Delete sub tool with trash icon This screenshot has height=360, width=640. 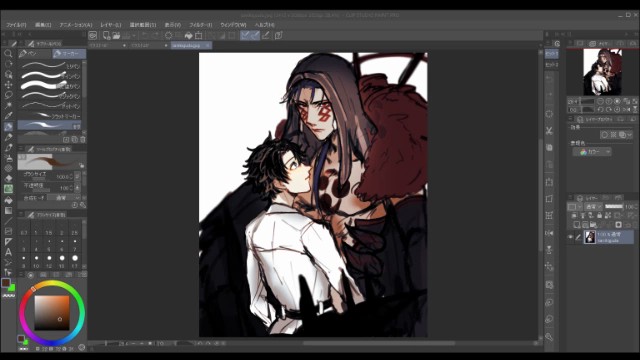pos(82,140)
